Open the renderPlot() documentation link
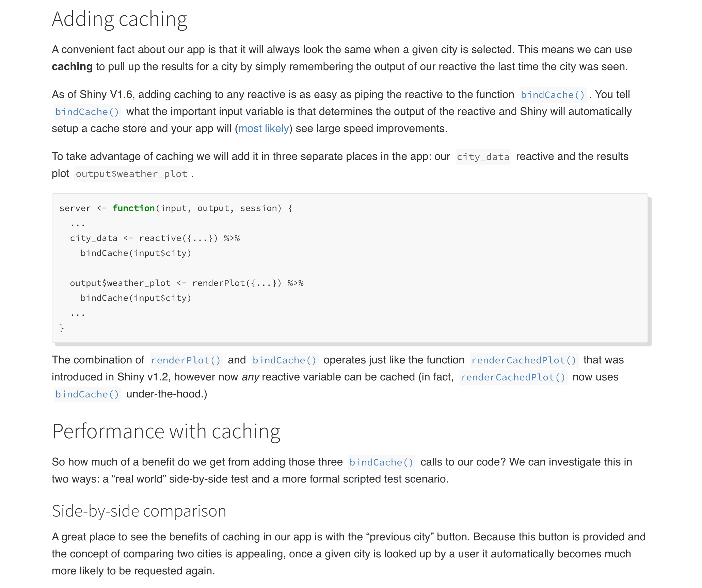702x588 pixels. coord(186,360)
